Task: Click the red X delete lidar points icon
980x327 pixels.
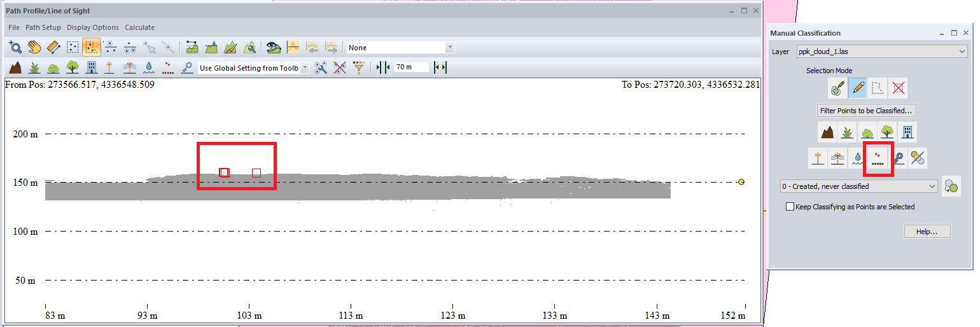Action: [340, 67]
